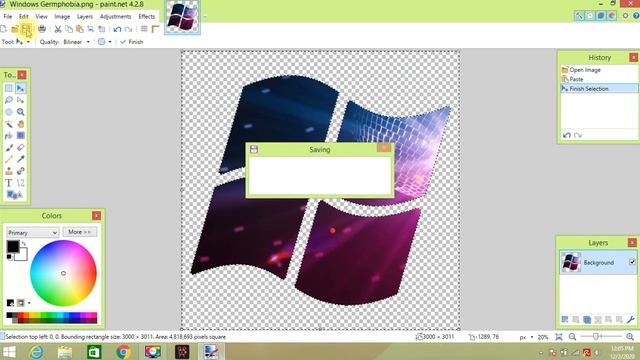Click the Undo arrow in toolbar
The height and width of the screenshot is (360, 640).
[118, 29]
